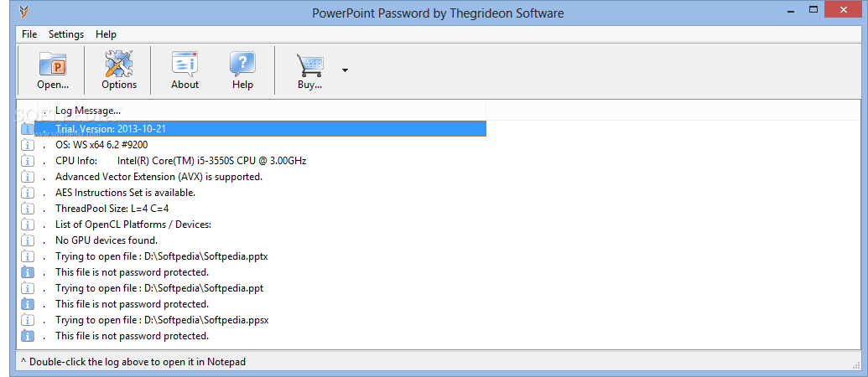Select the 'Trial. Version: 2013-10-21' log row
Image resolution: width=868 pixels, height=377 pixels.
260,129
